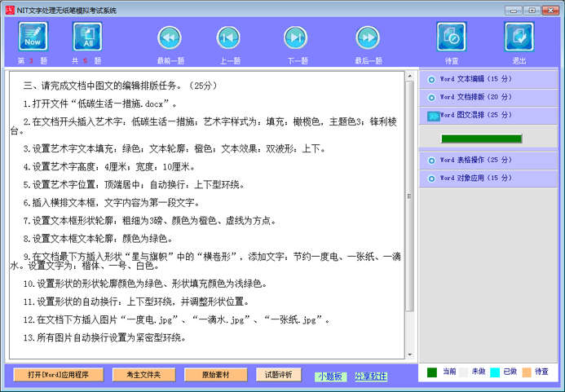Click the All questions icon
565x392 pixels.
87,37
